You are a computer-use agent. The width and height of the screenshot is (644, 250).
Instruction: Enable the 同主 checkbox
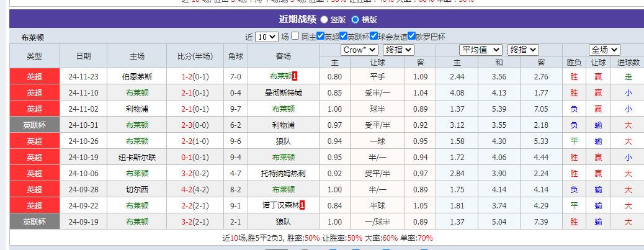295,37
